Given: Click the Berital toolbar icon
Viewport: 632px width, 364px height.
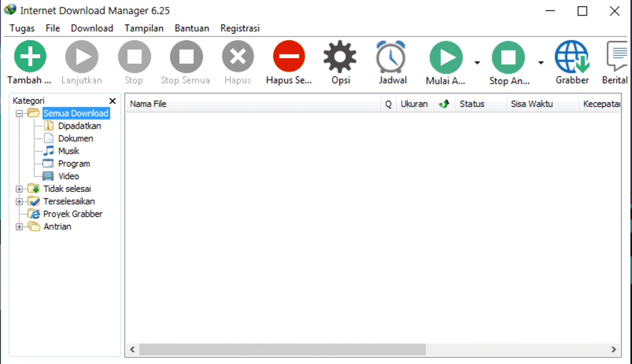Looking at the screenshot, I should 617,56.
